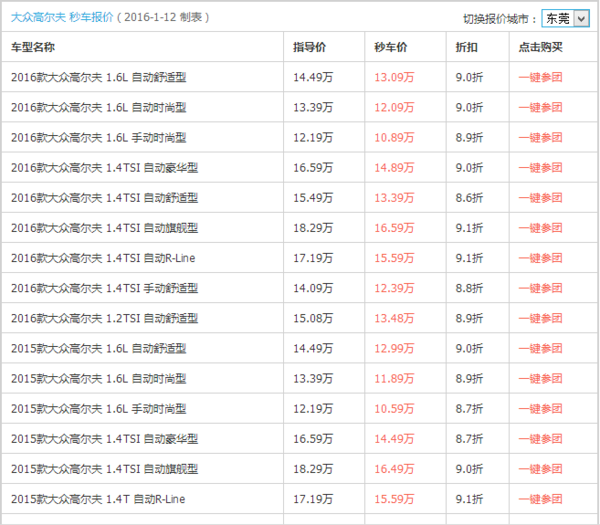Select model name 2015款大众高尔夫 1.6L 手动时尚型

99,409
